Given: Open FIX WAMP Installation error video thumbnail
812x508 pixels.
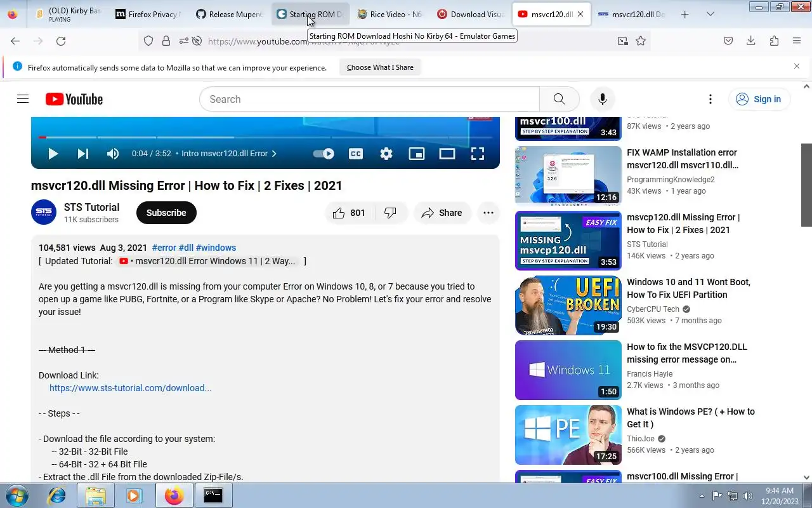Looking at the screenshot, I should 568,176.
